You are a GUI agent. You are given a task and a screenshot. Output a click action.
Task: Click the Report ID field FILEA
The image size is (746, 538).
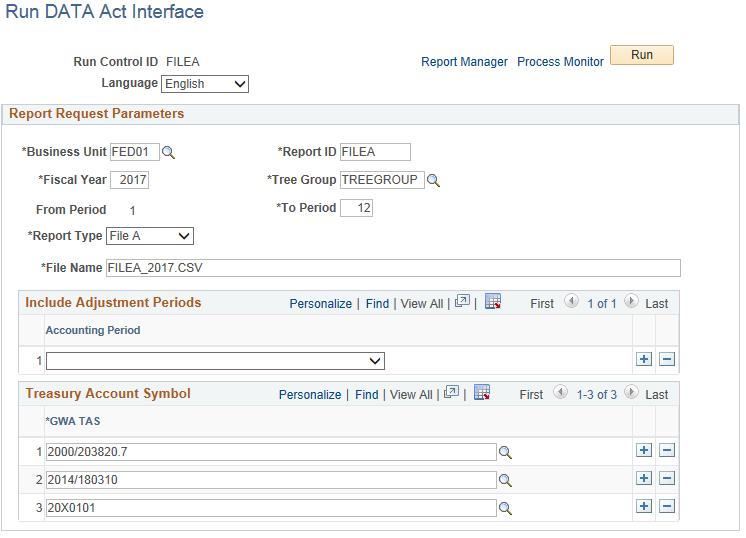pyautogui.click(x=375, y=152)
